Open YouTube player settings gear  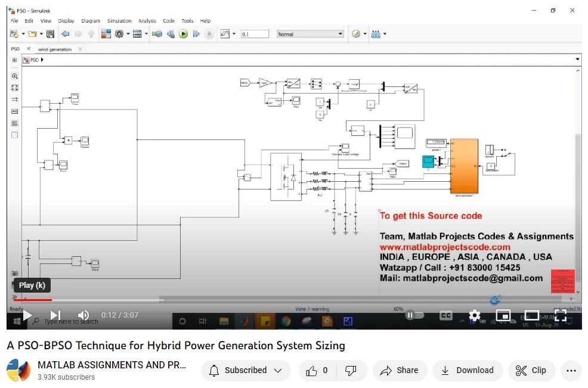pyautogui.click(x=474, y=315)
